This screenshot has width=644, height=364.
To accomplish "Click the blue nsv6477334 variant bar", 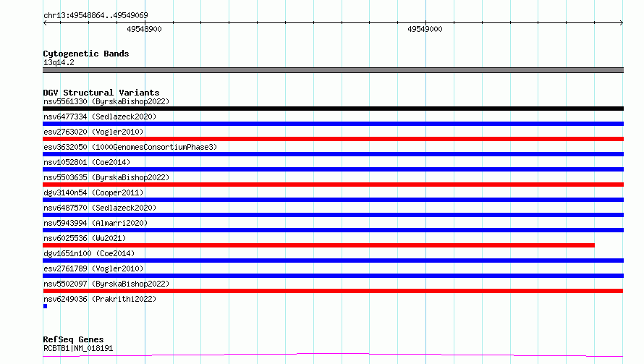I will pos(333,124).
